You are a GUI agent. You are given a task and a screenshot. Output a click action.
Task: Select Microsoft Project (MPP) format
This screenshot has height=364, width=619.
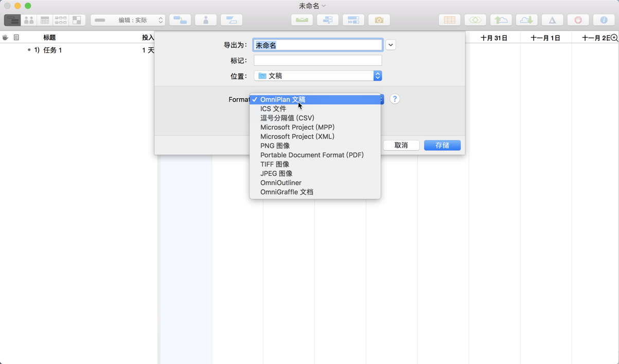pyautogui.click(x=297, y=127)
